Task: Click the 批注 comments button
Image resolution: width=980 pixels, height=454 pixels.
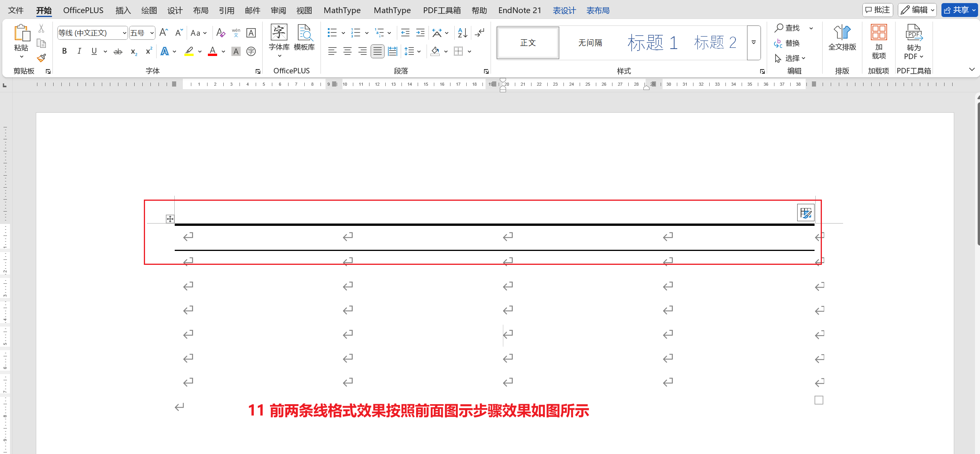Action: coord(877,10)
